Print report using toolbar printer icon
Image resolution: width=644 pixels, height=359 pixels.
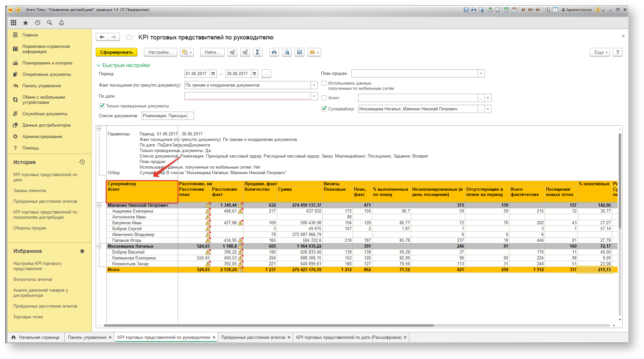click(x=274, y=52)
